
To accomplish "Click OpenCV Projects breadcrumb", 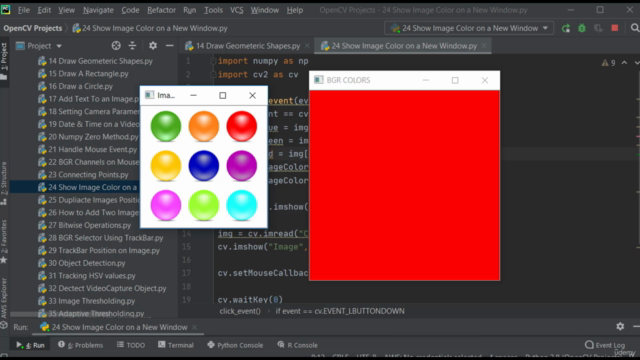I will pyautogui.click(x=33, y=28).
